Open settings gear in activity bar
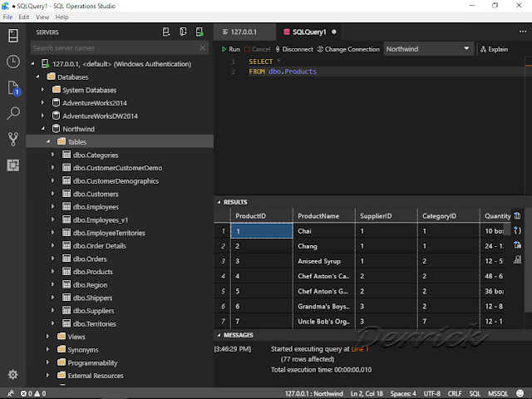Screen dimensions: 532x399 coord(13,375)
